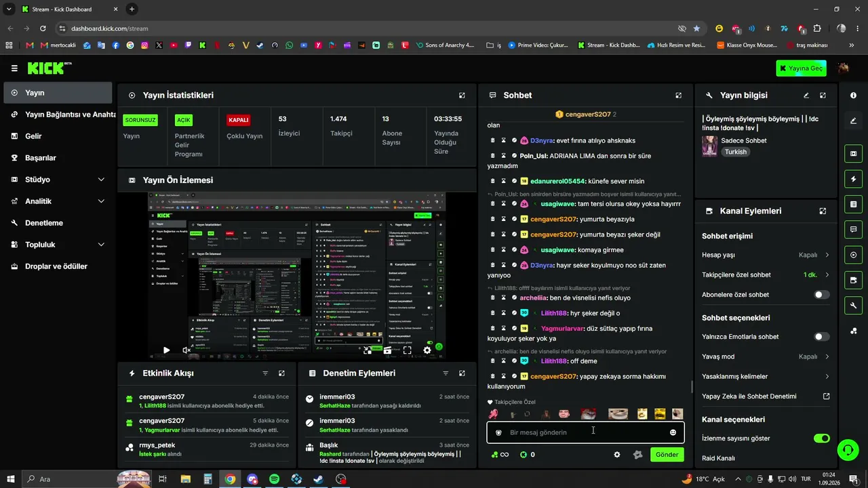
Task: Click the info icon in right toolbar
Action: [x=853, y=96]
